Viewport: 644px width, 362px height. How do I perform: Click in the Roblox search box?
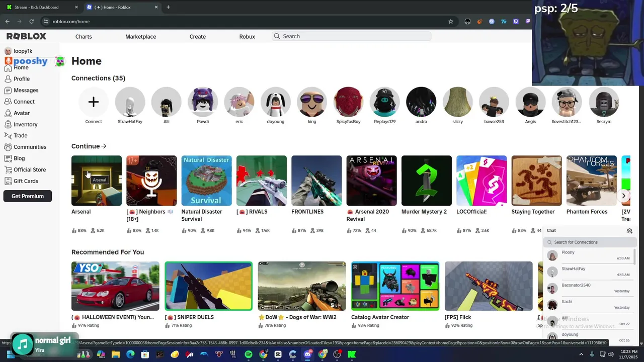tap(352, 36)
